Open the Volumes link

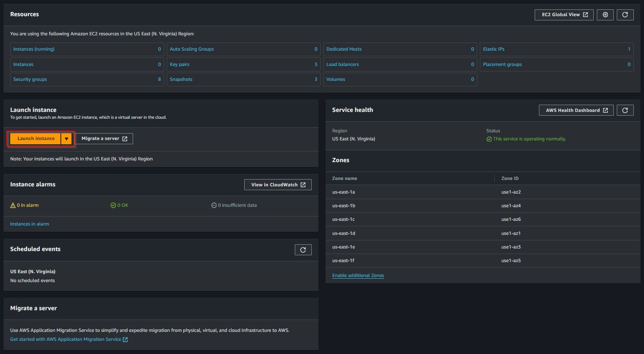[336, 79]
